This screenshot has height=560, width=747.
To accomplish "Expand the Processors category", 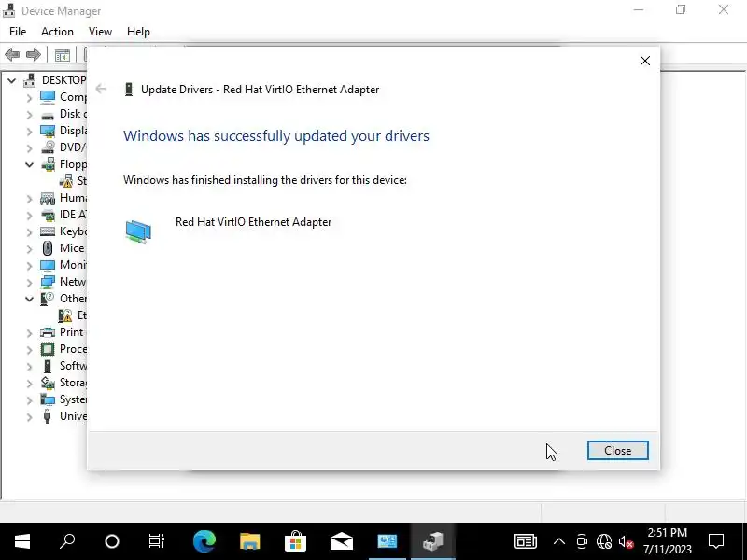I will click(x=30, y=349).
